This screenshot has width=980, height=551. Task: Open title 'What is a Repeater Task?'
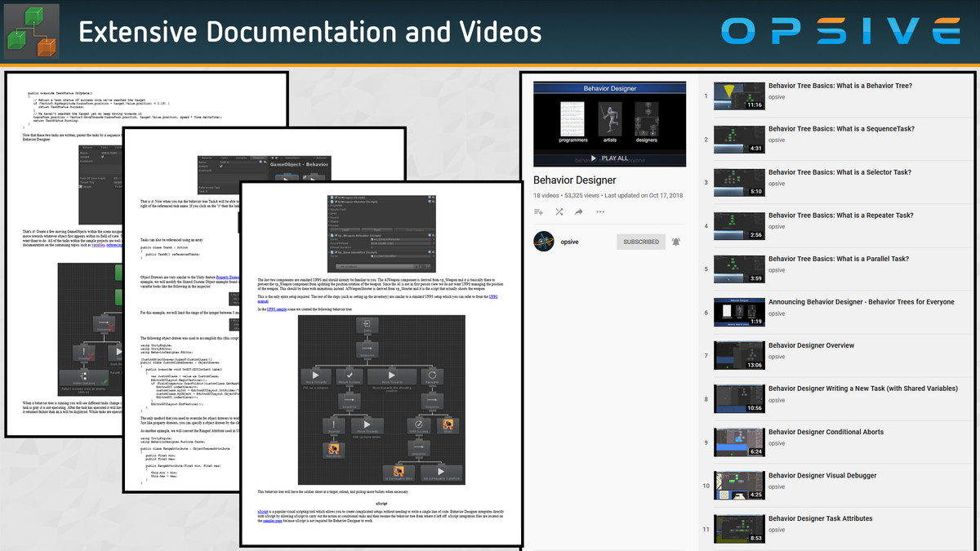click(x=841, y=216)
